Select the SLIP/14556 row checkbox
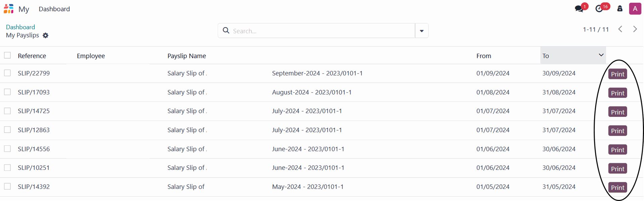 pos(7,149)
